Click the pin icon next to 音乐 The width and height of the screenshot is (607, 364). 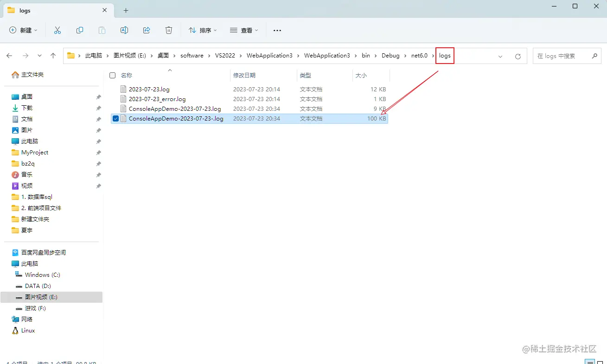[98, 175]
